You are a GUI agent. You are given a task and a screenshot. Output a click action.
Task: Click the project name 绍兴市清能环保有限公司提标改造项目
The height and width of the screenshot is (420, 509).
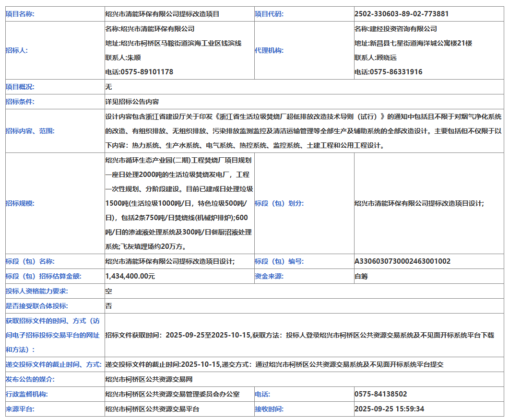[162, 14]
